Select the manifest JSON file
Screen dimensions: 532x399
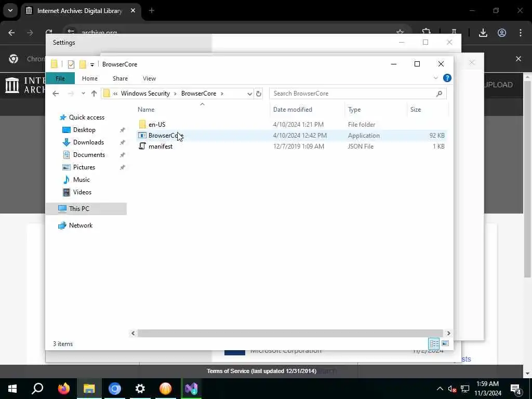(160, 146)
